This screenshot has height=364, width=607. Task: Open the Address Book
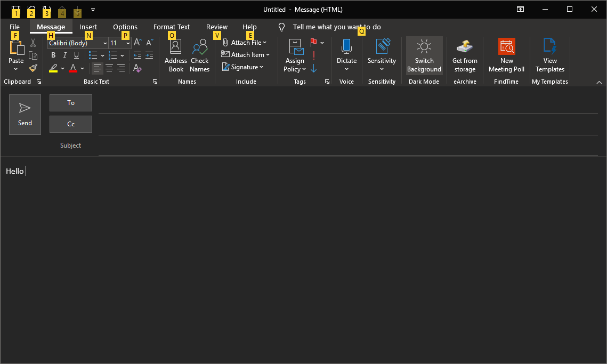(x=176, y=56)
